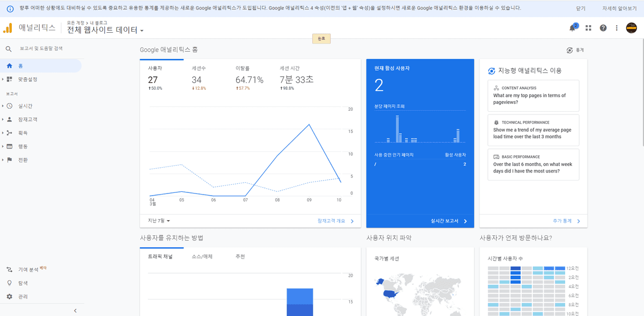
Task: Open notifications bell showing 2 alerts
Action: 572,26
